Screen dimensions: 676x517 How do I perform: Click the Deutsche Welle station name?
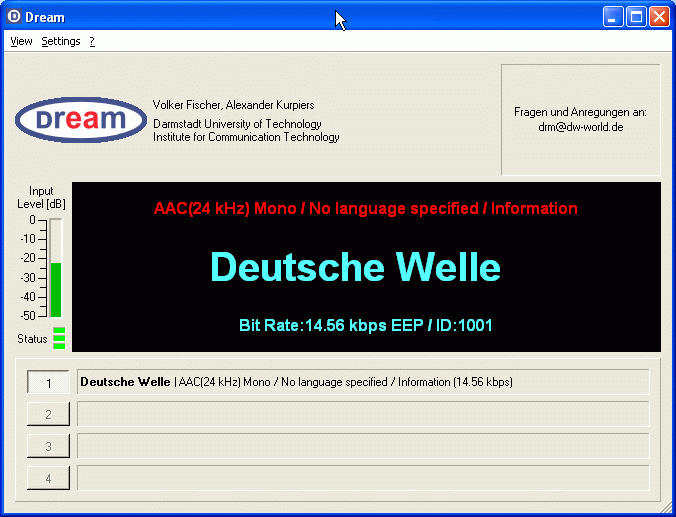coord(355,267)
